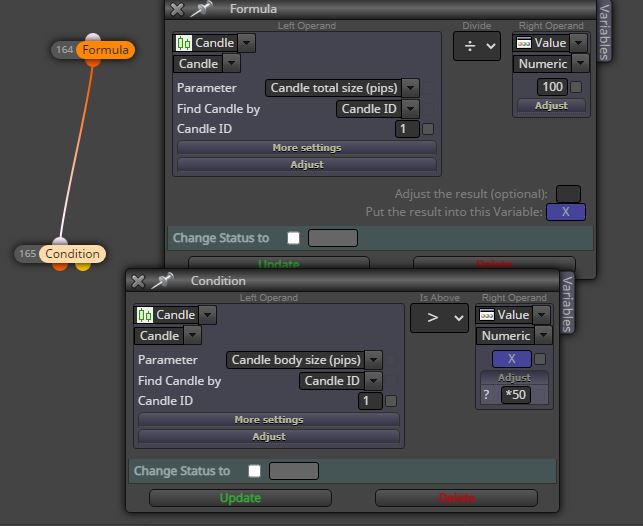Open the Condition second Candle dropdown

pos(192,336)
